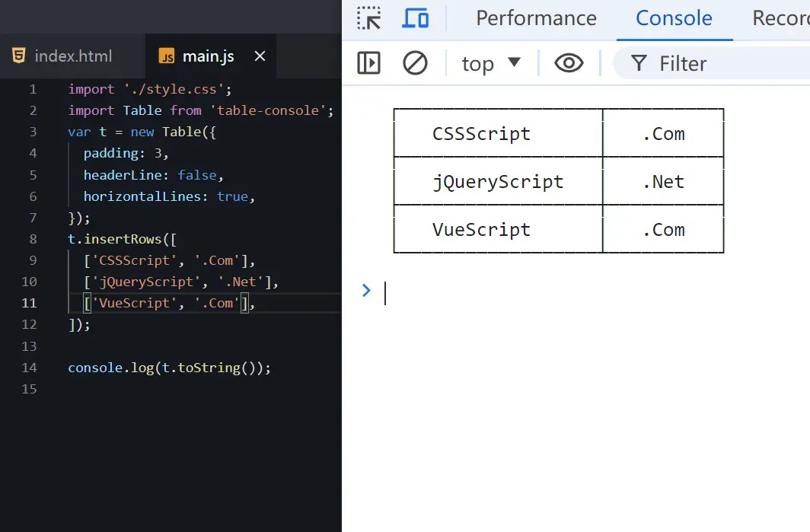This screenshot has height=532, width=810.
Task: Switch to the index.html editor tab
Action: click(x=73, y=56)
